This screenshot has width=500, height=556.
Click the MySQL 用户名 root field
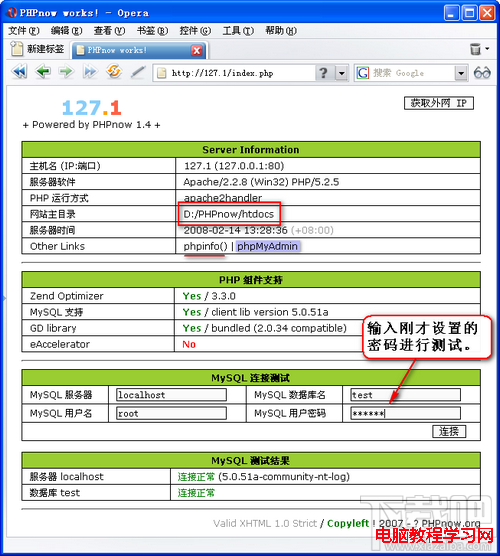(172, 413)
